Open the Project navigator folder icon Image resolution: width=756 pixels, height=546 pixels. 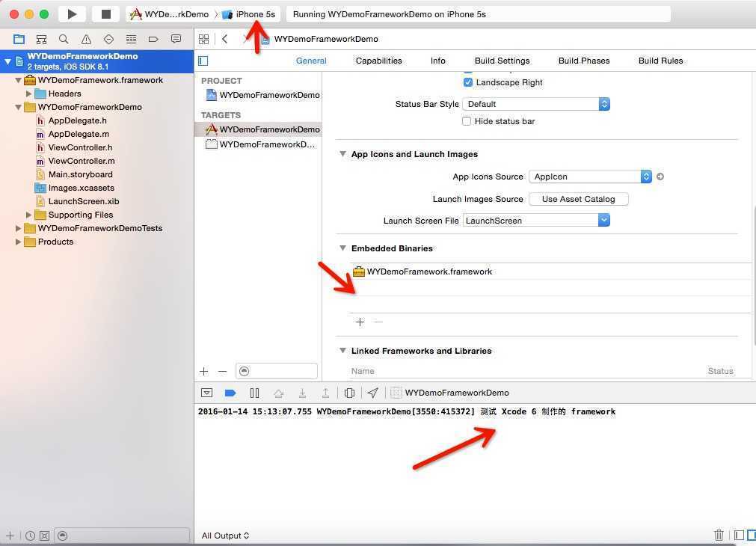tap(19, 39)
